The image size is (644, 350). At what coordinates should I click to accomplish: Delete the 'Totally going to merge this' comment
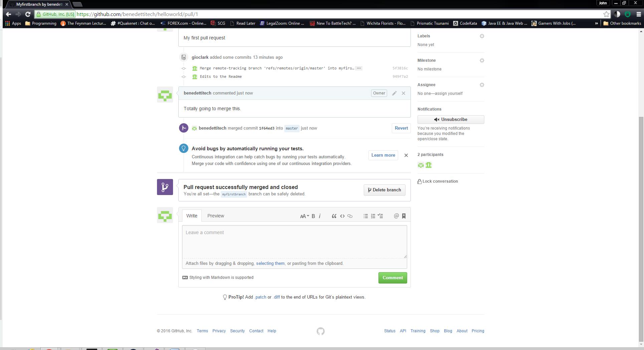click(404, 93)
